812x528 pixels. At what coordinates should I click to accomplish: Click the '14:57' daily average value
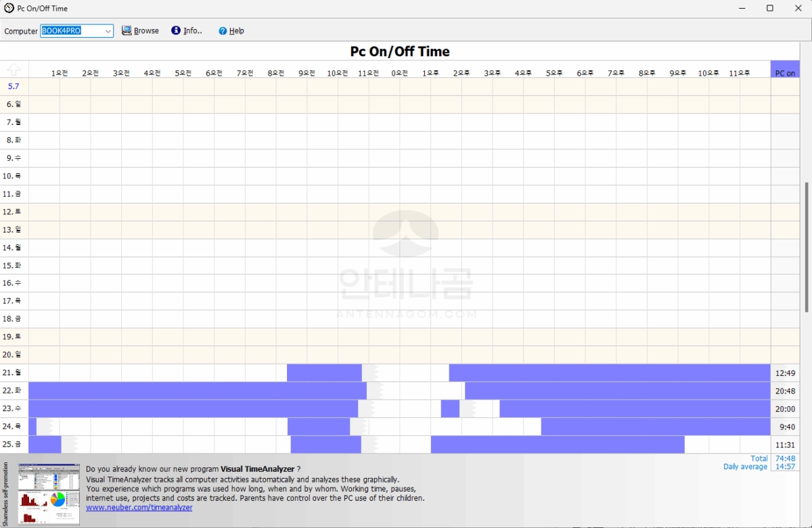(x=785, y=466)
